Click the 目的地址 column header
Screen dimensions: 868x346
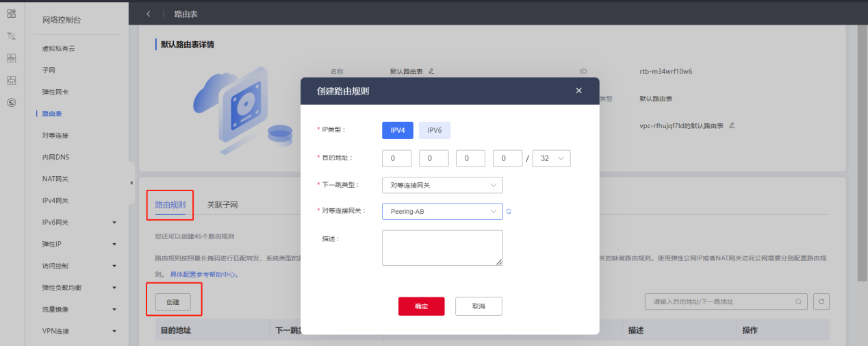click(176, 330)
